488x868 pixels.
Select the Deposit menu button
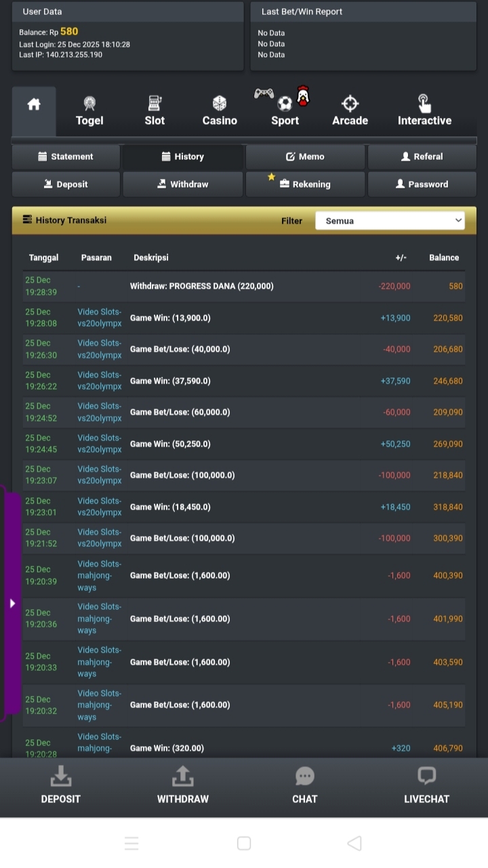pos(66,184)
